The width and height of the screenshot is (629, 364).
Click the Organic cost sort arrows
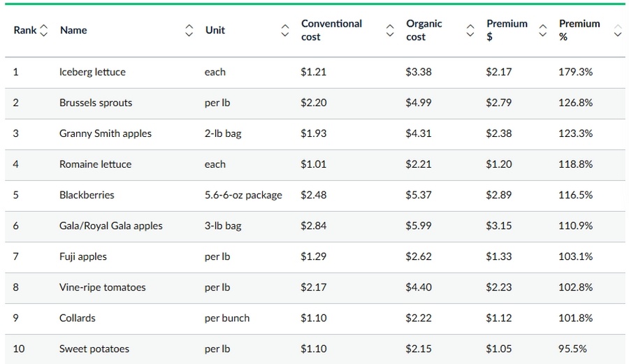(470, 31)
